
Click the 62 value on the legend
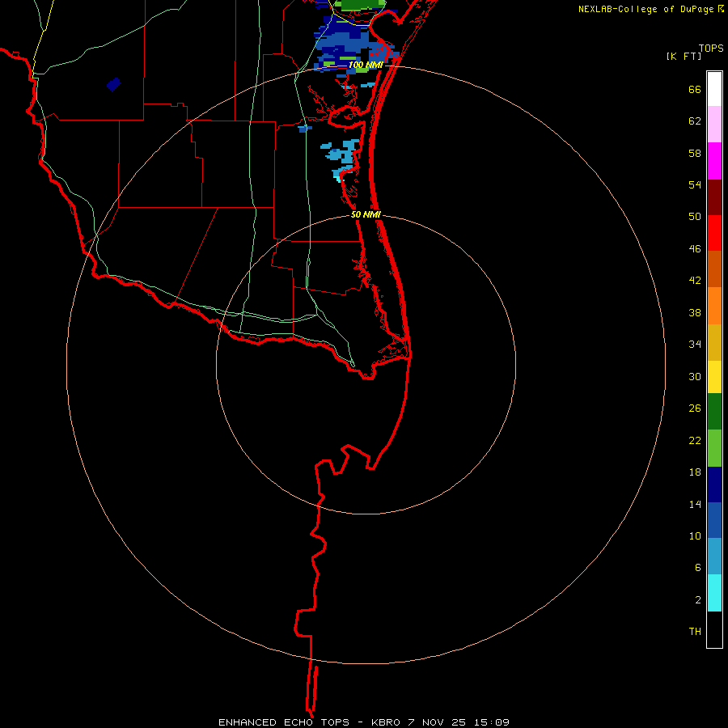(695, 121)
